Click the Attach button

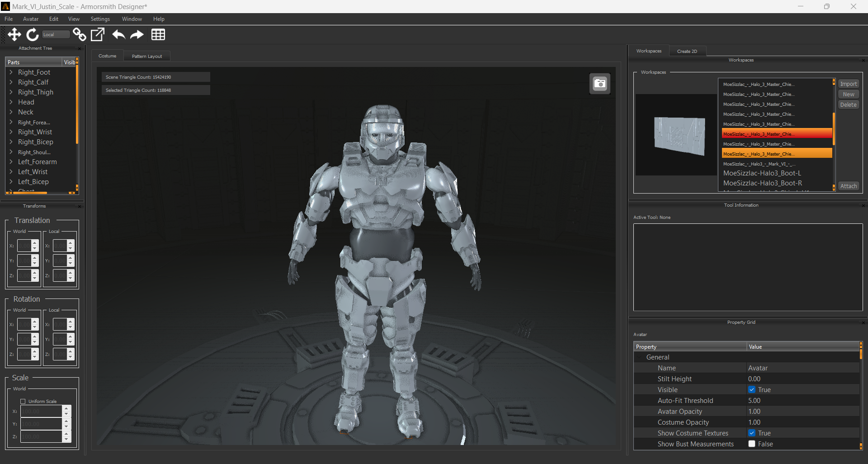[849, 186]
